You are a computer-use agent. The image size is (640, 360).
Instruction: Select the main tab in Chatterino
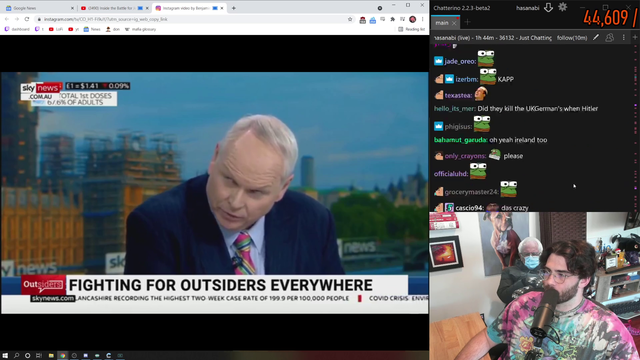pyautogui.click(x=442, y=23)
